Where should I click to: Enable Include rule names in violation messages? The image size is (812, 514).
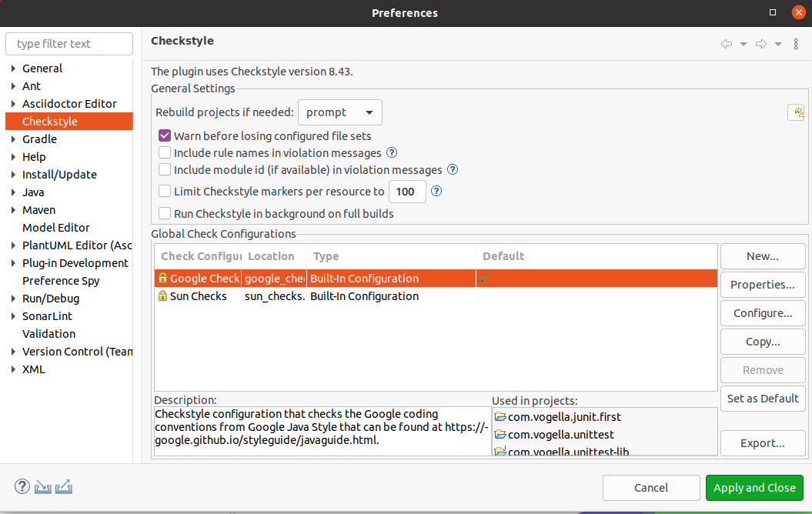click(x=165, y=152)
